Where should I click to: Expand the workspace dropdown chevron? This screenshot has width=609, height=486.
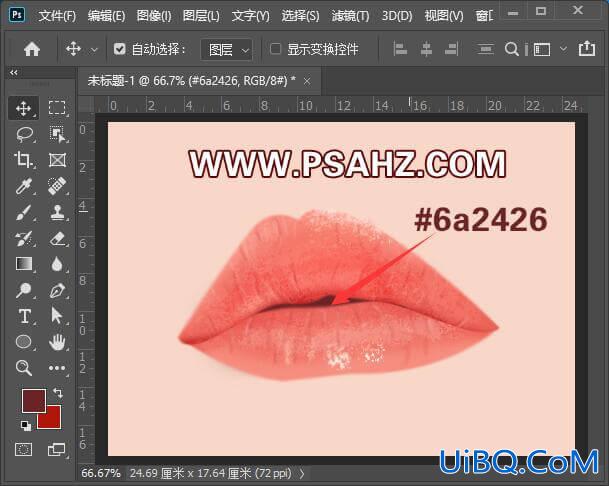click(x=563, y=49)
